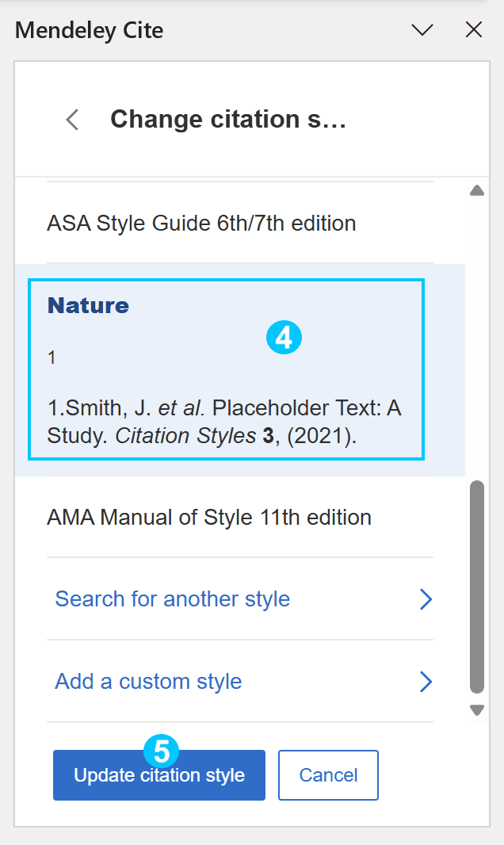504x845 pixels.
Task: Open Add a custom style
Action: (239, 682)
